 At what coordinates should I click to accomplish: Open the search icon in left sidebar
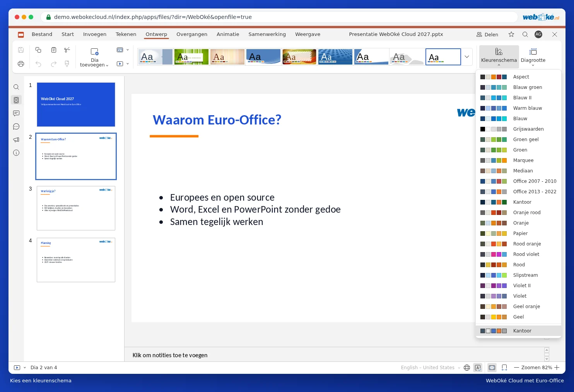pos(16,87)
